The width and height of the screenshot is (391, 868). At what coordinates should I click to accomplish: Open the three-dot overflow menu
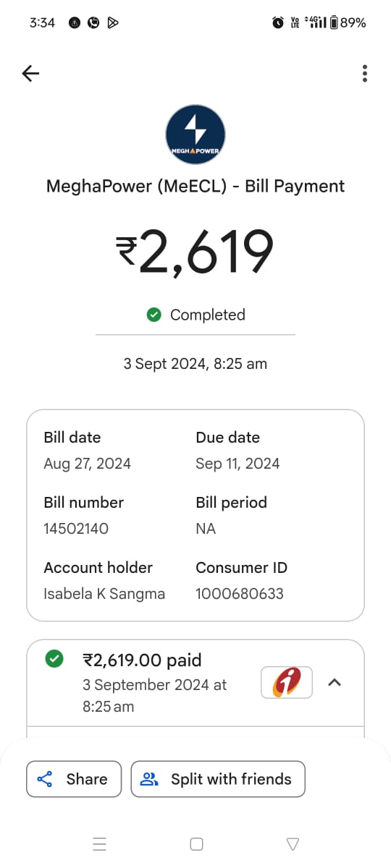pyautogui.click(x=365, y=73)
